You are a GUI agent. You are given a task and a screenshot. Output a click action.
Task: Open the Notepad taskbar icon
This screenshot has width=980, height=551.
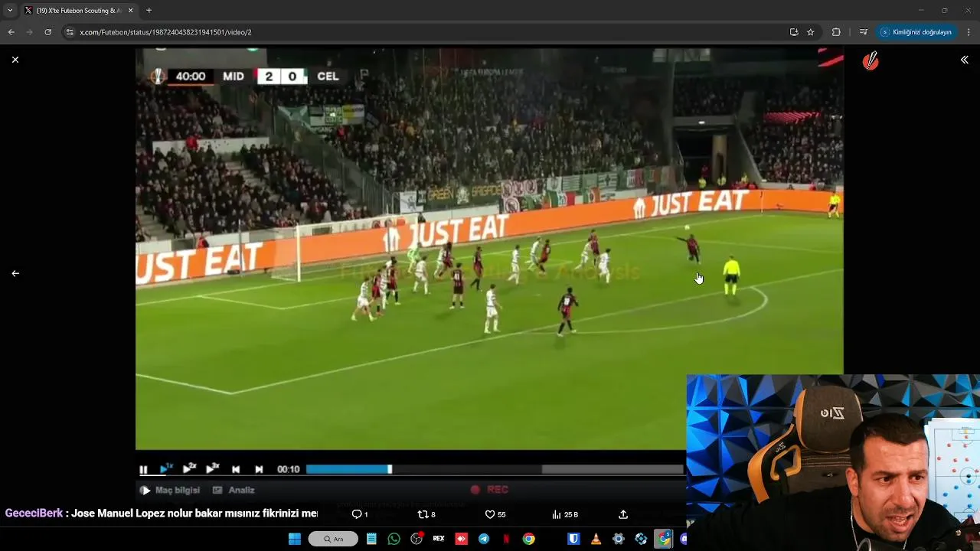click(371, 539)
